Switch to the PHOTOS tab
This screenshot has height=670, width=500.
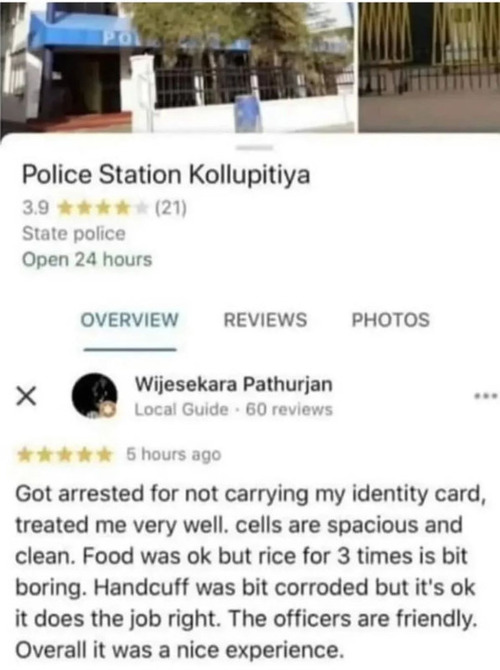coord(391,320)
